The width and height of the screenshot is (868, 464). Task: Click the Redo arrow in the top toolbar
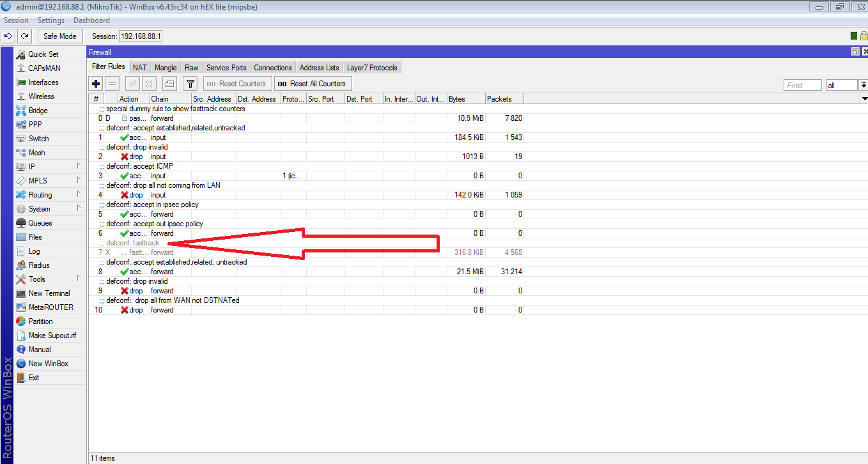[x=24, y=36]
